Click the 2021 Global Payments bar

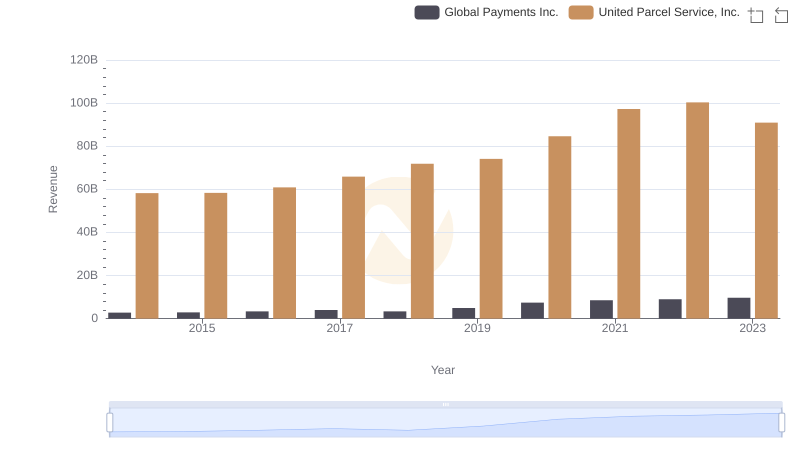click(602, 309)
